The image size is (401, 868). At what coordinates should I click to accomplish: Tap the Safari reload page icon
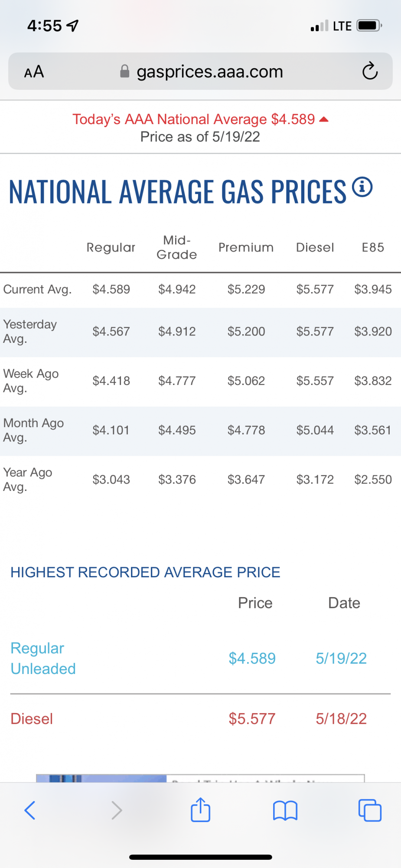pyautogui.click(x=370, y=71)
